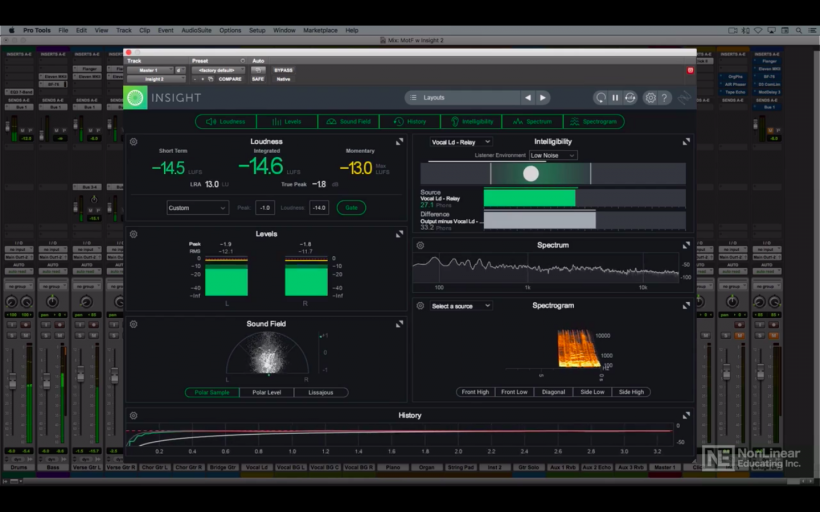Toggle the History module tab
Viewport: 820px width, 512px height.
409,121
